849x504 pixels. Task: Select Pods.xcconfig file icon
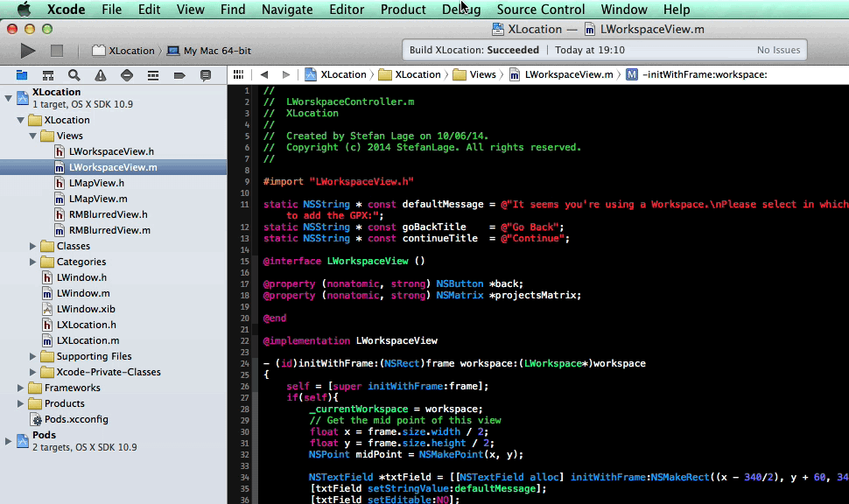(x=36, y=419)
